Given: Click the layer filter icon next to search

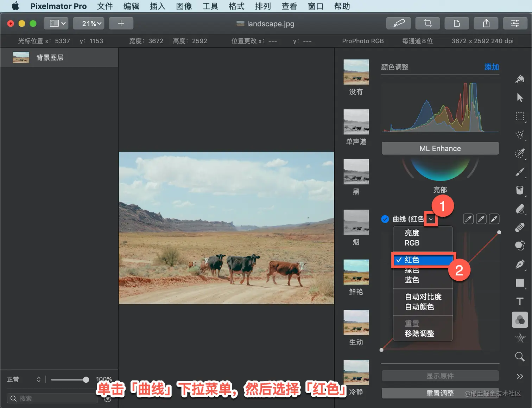Looking at the screenshot, I should pyautogui.click(x=108, y=399).
